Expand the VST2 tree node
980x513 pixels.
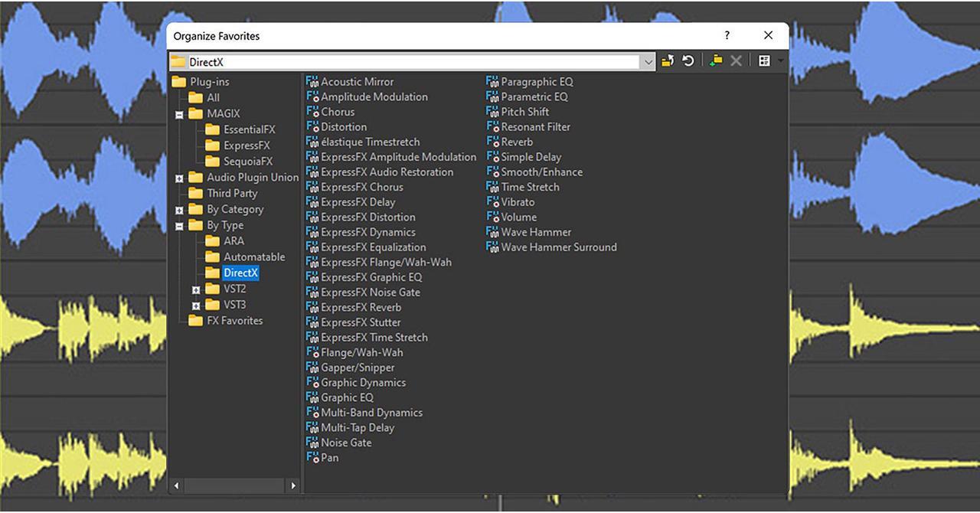tap(196, 290)
